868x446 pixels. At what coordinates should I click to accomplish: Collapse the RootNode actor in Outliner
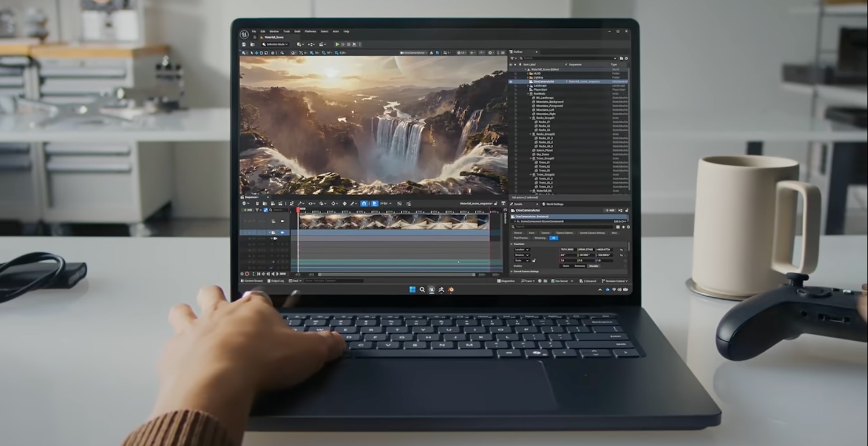(528, 94)
